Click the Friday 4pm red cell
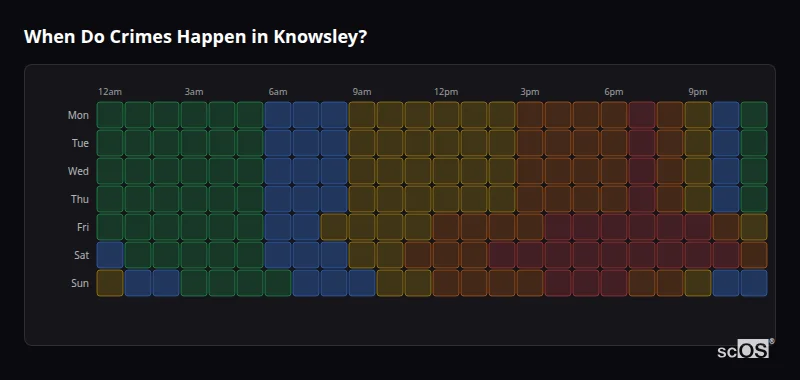This screenshot has height=380, width=800. click(558, 227)
